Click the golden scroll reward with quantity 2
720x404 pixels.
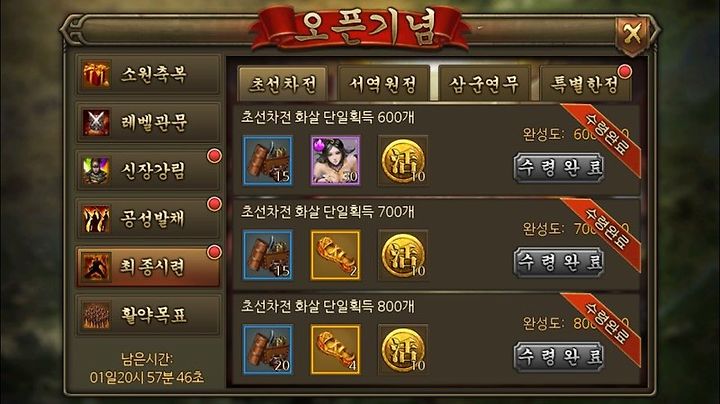(335, 255)
